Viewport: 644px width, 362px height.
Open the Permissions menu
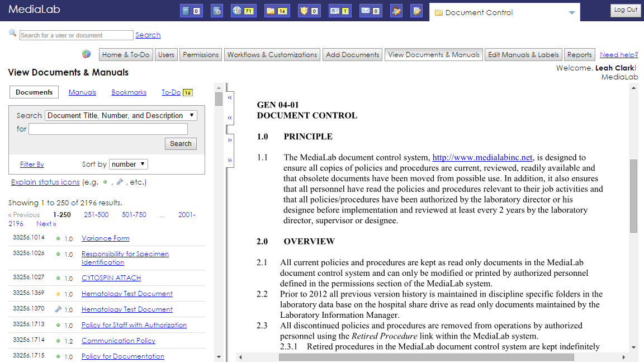[x=201, y=55]
